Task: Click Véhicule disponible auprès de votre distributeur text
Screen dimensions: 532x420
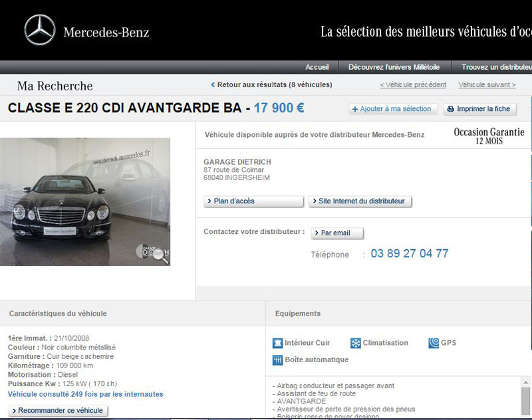Action: (314, 135)
